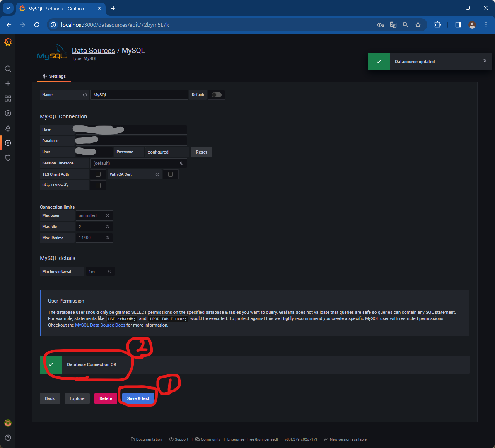Click into the Max lifetime field
The width and height of the screenshot is (495, 448).
click(x=94, y=238)
